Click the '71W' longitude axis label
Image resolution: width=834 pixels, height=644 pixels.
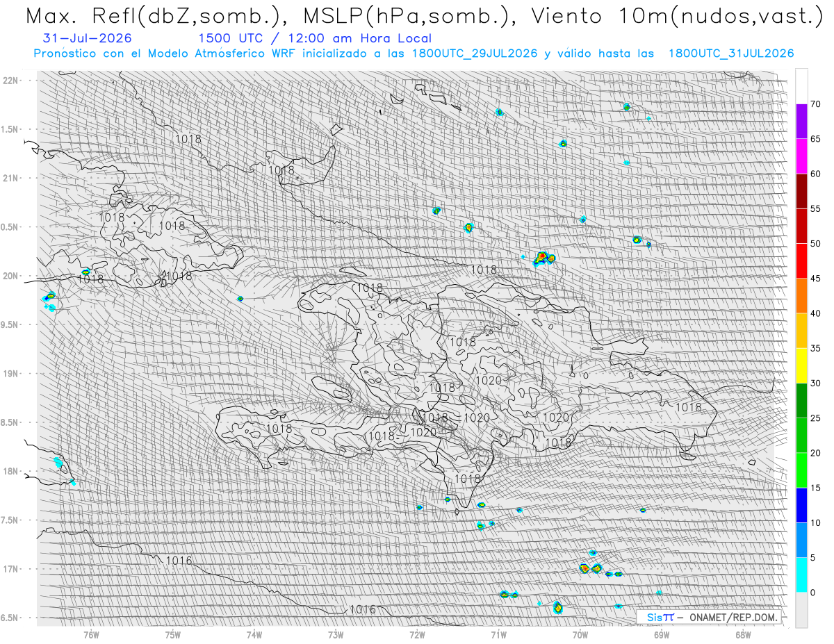[x=498, y=634]
